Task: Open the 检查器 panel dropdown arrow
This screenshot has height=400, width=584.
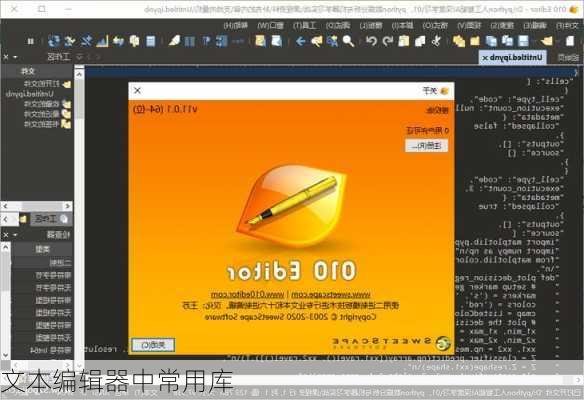Action: [15, 235]
